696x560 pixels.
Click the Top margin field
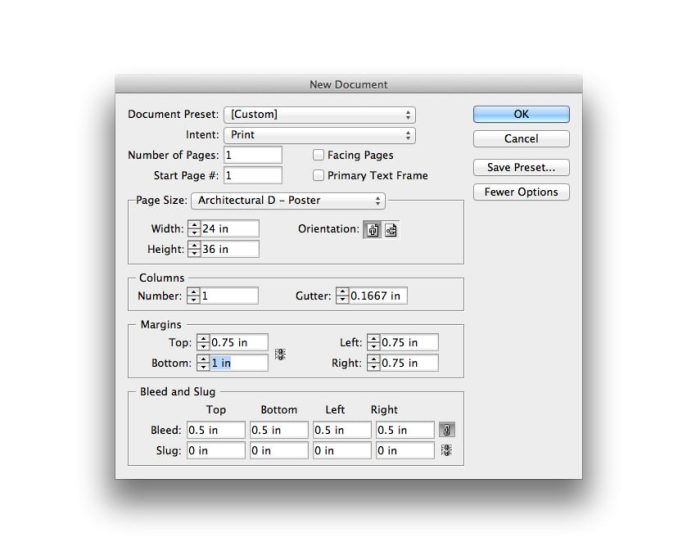239,342
